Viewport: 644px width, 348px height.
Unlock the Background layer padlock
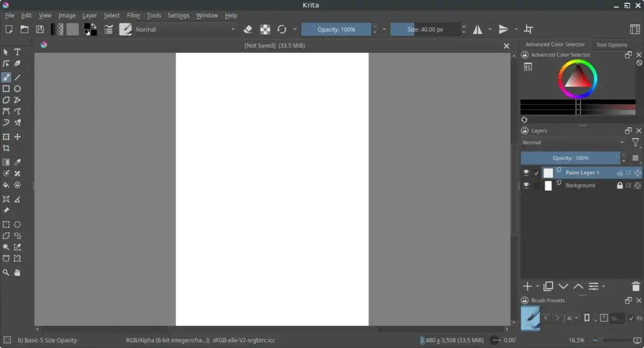point(619,185)
